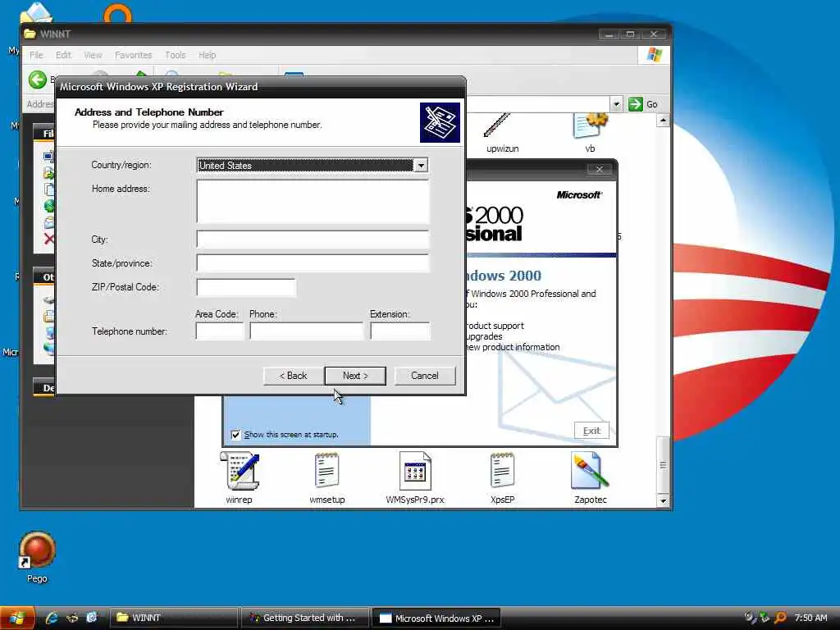Select the State/province input field
840x630 pixels.
point(313,263)
